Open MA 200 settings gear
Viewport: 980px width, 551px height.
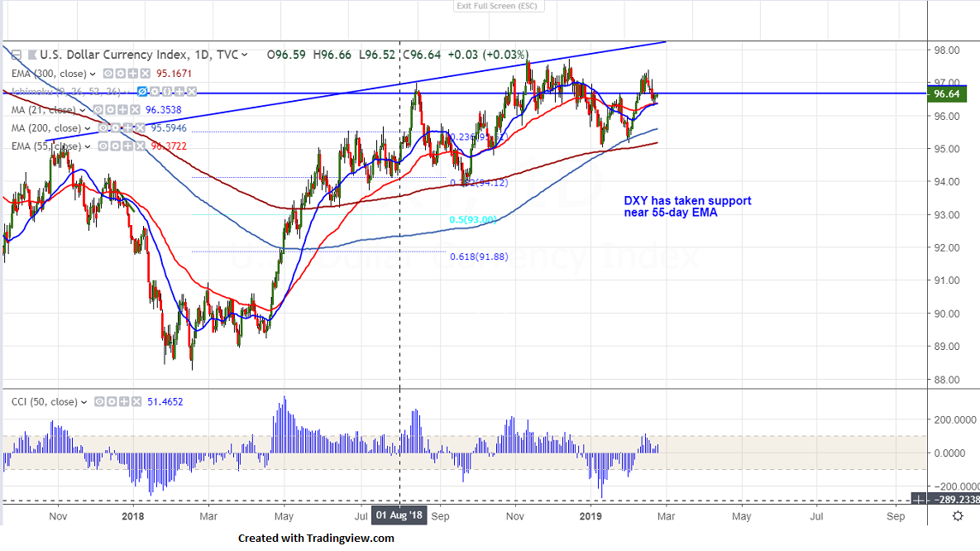116,128
